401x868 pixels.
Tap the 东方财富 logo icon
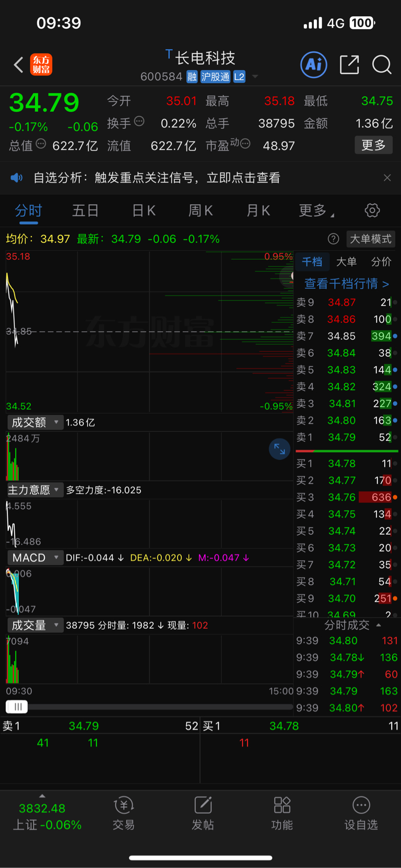(x=41, y=65)
